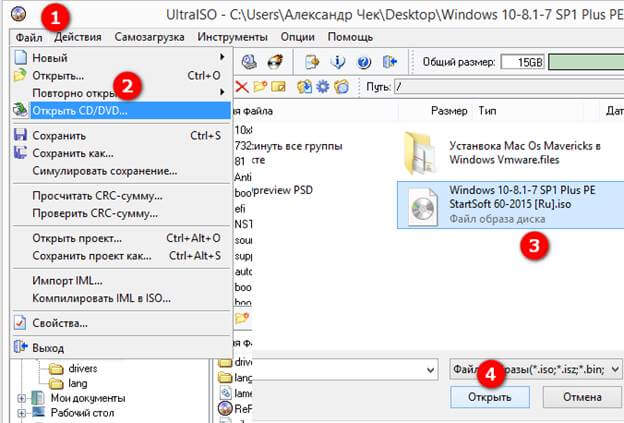Viewport: 624px width, 423px height.
Task: Click the Тип column header
Action: [487, 111]
